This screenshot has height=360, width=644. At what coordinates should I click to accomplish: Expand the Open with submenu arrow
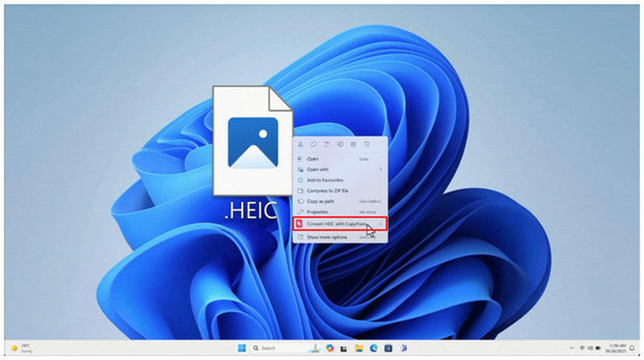[x=381, y=169]
